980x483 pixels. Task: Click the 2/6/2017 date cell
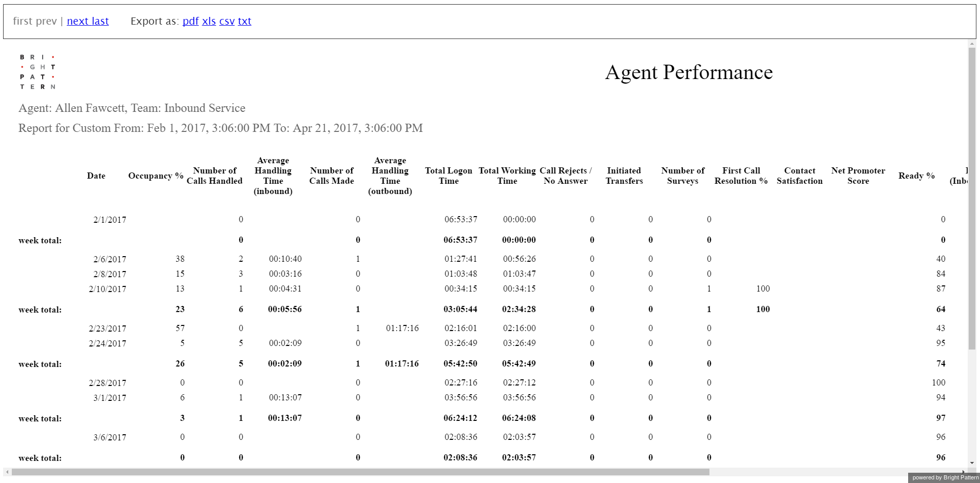click(x=109, y=259)
